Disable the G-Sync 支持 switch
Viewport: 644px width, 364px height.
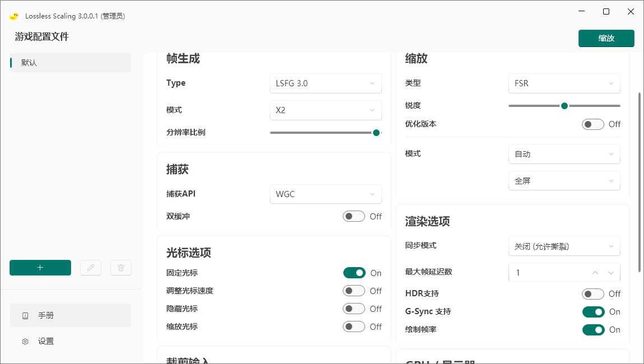(593, 312)
